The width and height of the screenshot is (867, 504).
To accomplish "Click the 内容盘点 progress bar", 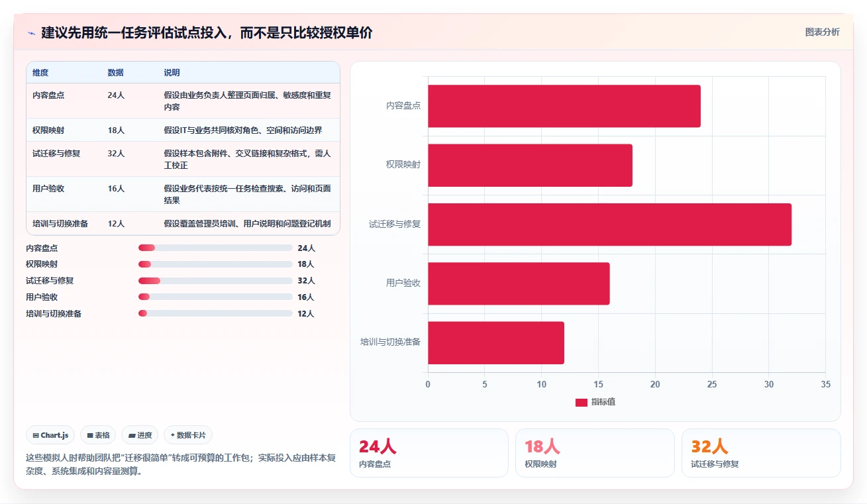I will coord(215,248).
